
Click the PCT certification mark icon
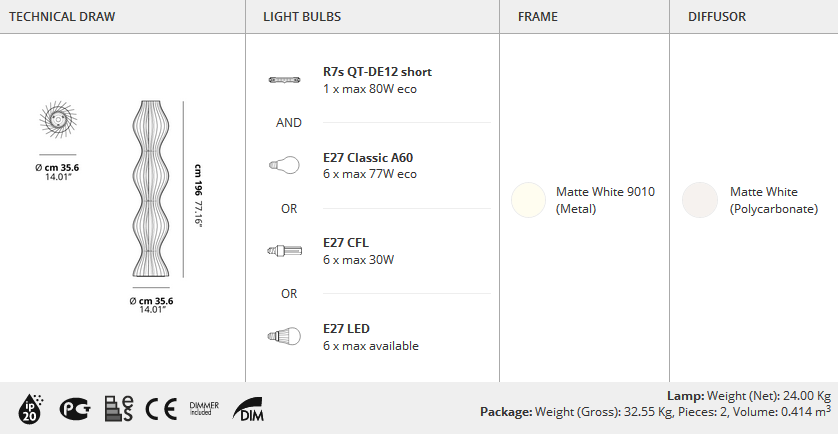tap(74, 410)
